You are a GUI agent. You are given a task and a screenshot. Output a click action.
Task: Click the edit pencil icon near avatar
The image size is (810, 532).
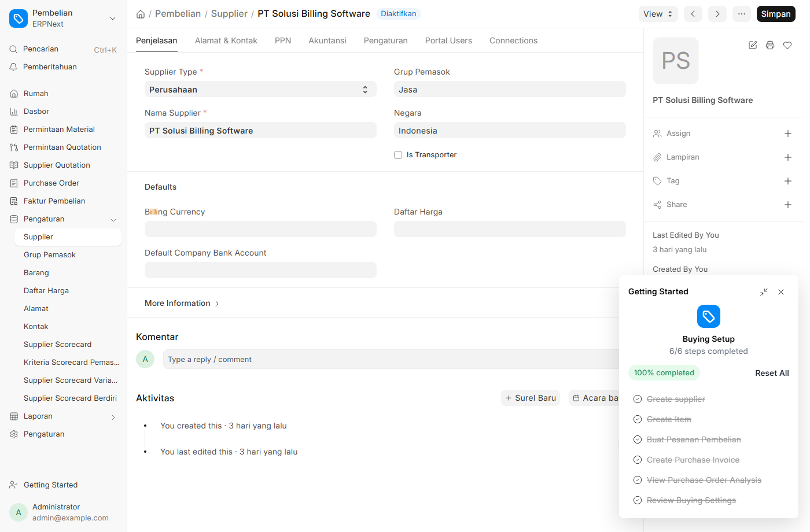pos(753,45)
